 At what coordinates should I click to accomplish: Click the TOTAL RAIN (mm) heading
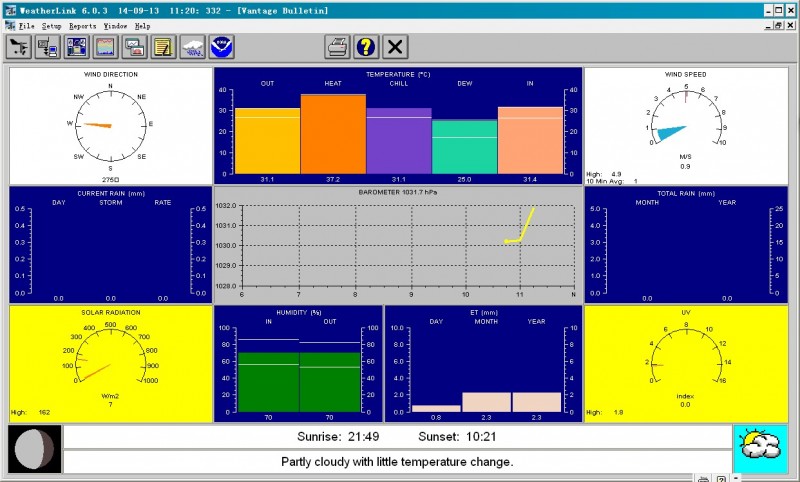coord(686,193)
